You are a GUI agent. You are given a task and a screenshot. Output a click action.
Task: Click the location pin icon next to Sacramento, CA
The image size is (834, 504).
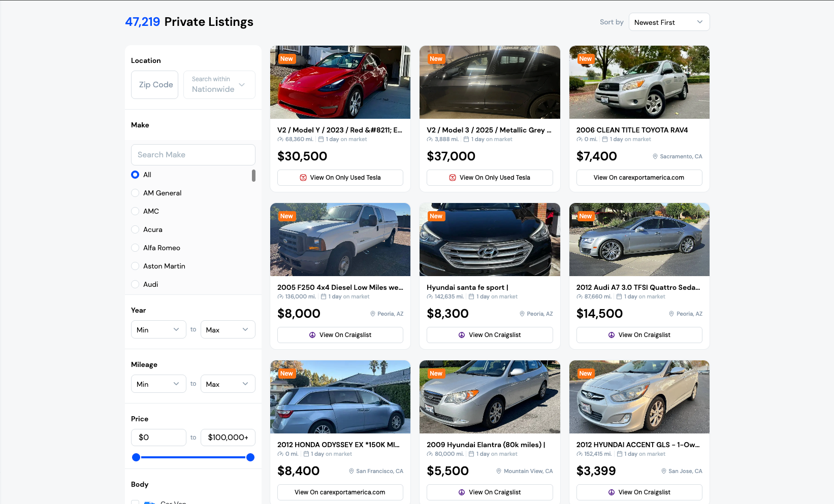[655, 156]
